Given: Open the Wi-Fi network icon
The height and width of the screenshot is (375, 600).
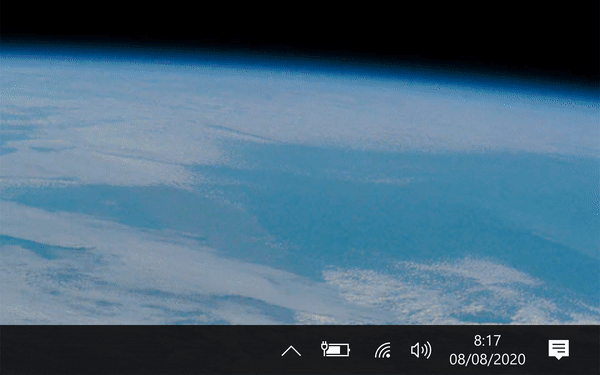Looking at the screenshot, I should point(383,350).
